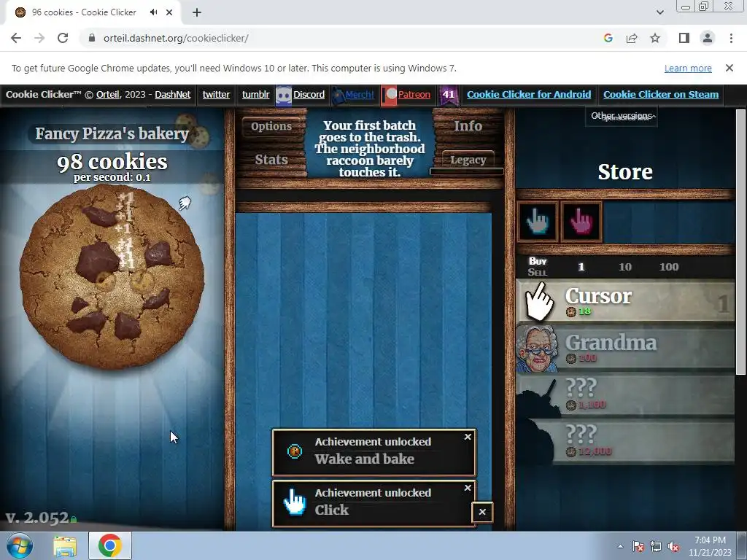
Task: Open the tumblr link
Action: (x=256, y=95)
